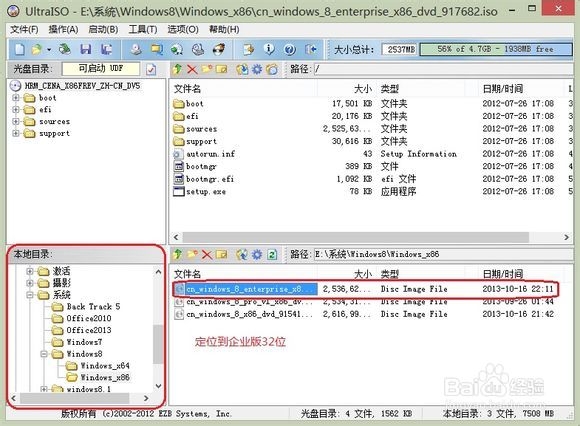This screenshot has width=580, height=426.
Task: Click the 56% of 4.7GB capacity bar
Action: (496, 49)
